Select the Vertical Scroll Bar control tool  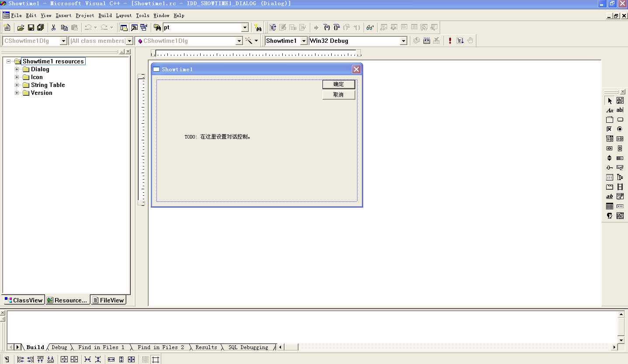pyautogui.click(x=620, y=149)
